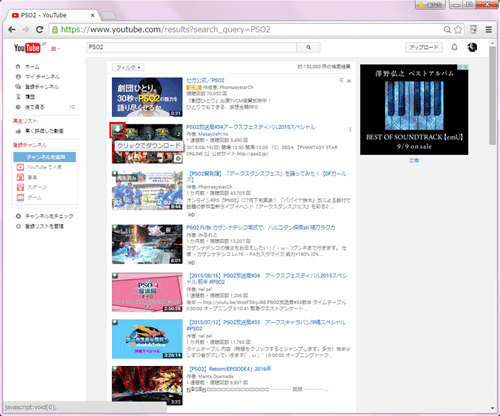Click the 広告 label under the banner ad
Viewport: 500px width, 416px height.
pos(414,160)
